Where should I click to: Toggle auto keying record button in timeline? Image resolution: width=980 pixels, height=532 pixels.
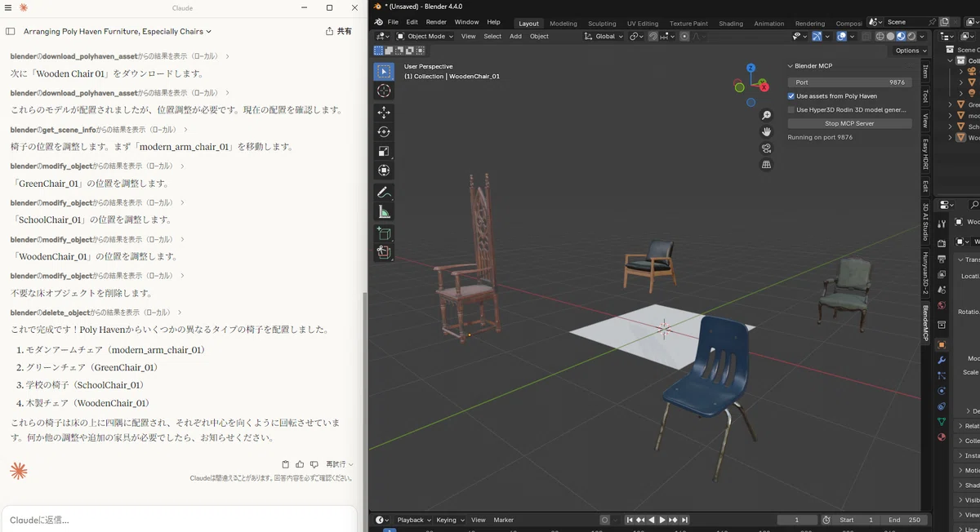(604, 520)
